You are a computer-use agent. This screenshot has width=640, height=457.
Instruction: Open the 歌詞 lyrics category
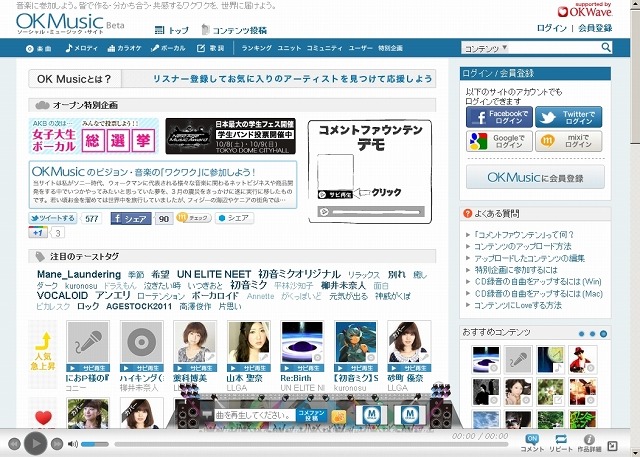tap(211, 48)
